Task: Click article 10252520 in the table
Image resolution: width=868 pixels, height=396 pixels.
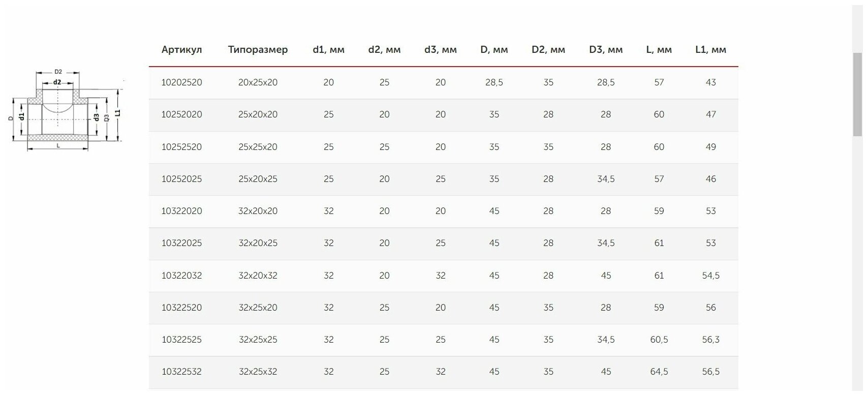Action: point(181,147)
